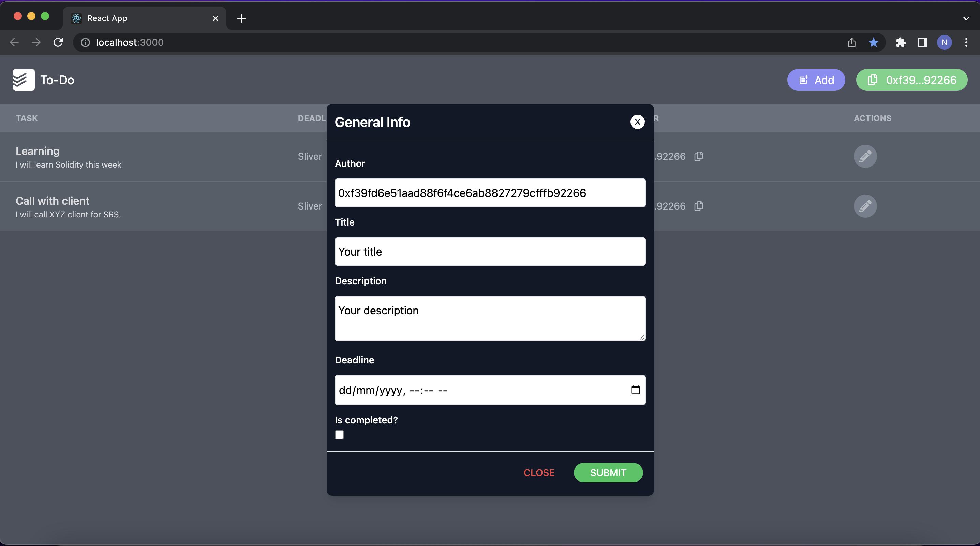Click the edit pencil for Call with client

[x=865, y=206]
